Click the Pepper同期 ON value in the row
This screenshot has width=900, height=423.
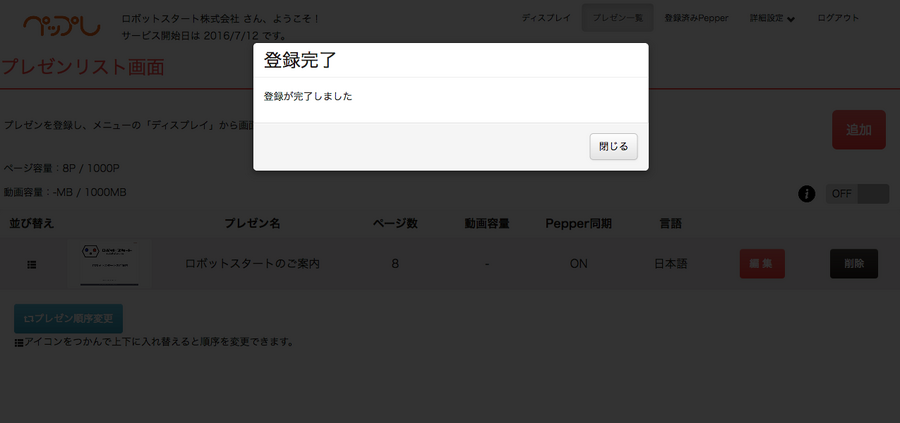coord(578,264)
